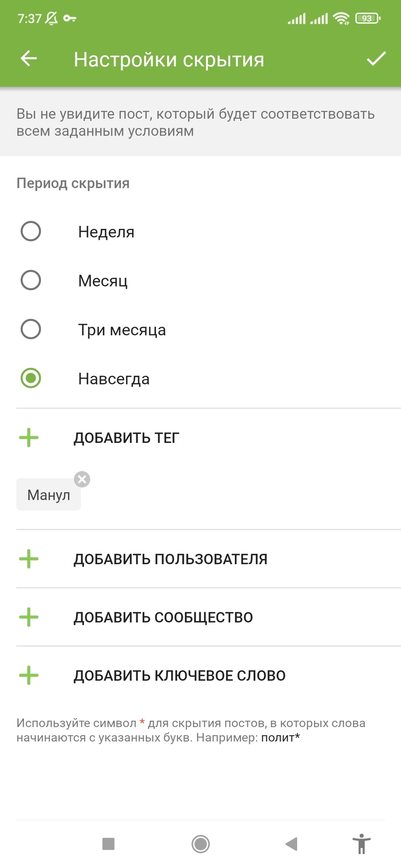Select the Неделя radio button

click(x=31, y=232)
